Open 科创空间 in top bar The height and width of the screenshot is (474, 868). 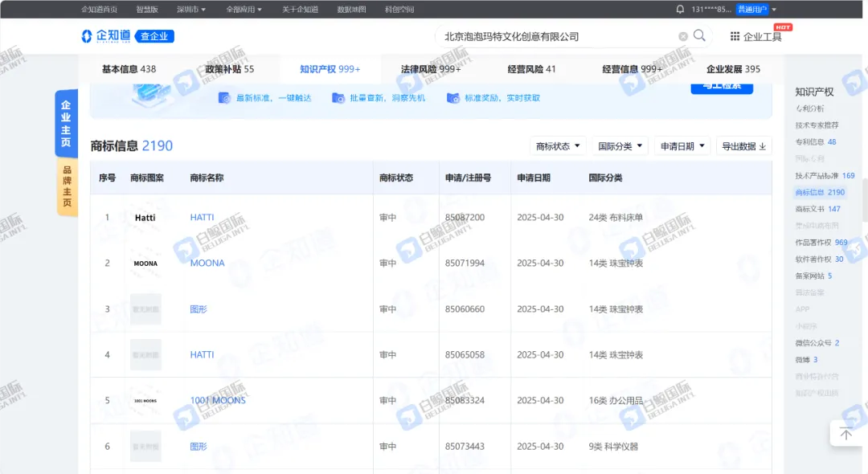click(399, 10)
